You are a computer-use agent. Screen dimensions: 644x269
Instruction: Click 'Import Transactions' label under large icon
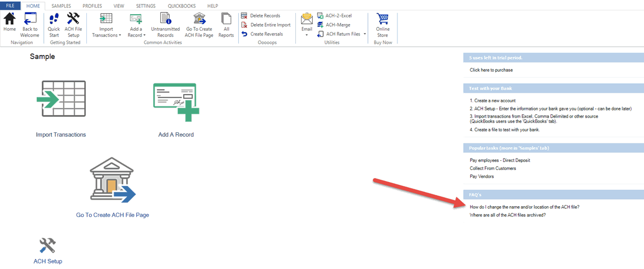[61, 134]
